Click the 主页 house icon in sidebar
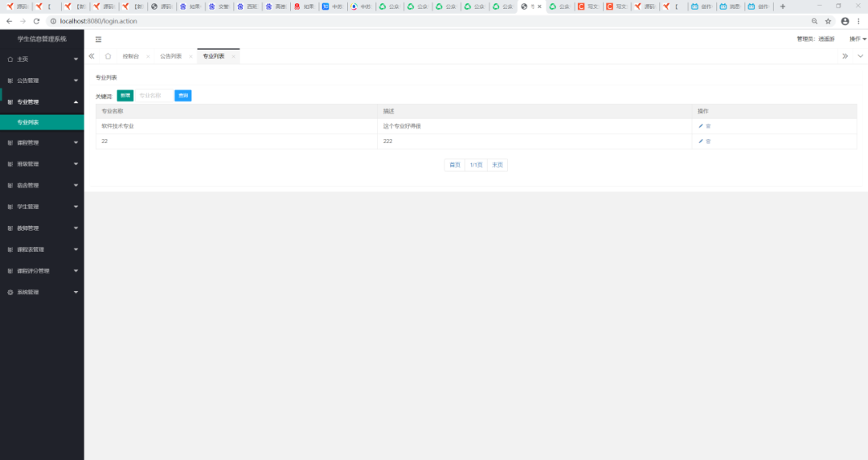The height and width of the screenshot is (460, 868). click(10, 60)
